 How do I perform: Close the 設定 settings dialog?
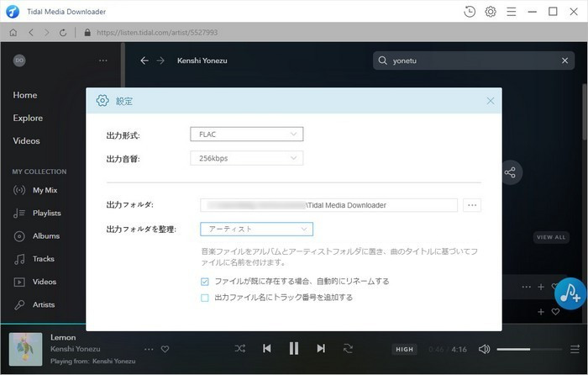click(490, 101)
